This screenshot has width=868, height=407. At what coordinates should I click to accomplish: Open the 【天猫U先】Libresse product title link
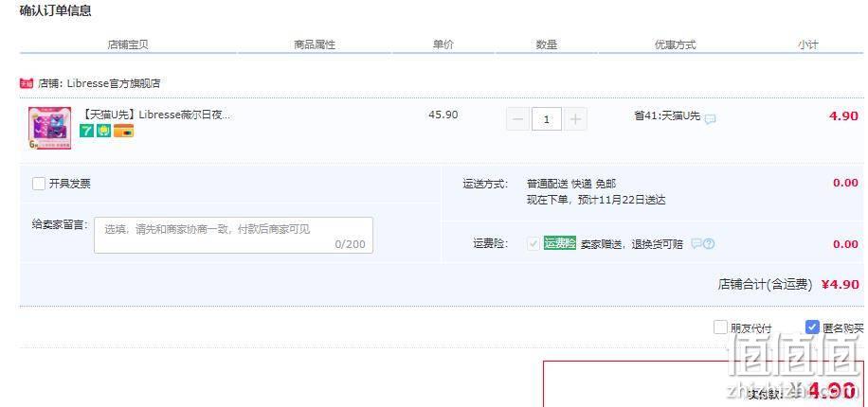tap(155, 115)
